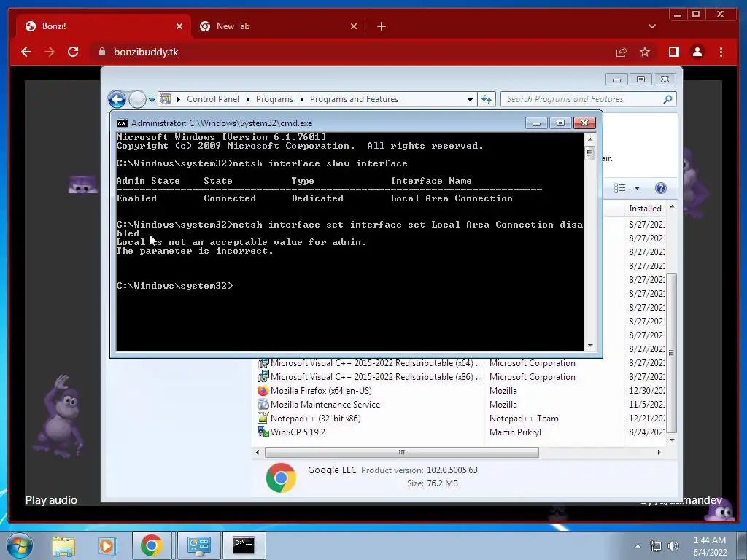Bookmark this page with the star icon
Screen dimensions: 747x560
[645, 52]
